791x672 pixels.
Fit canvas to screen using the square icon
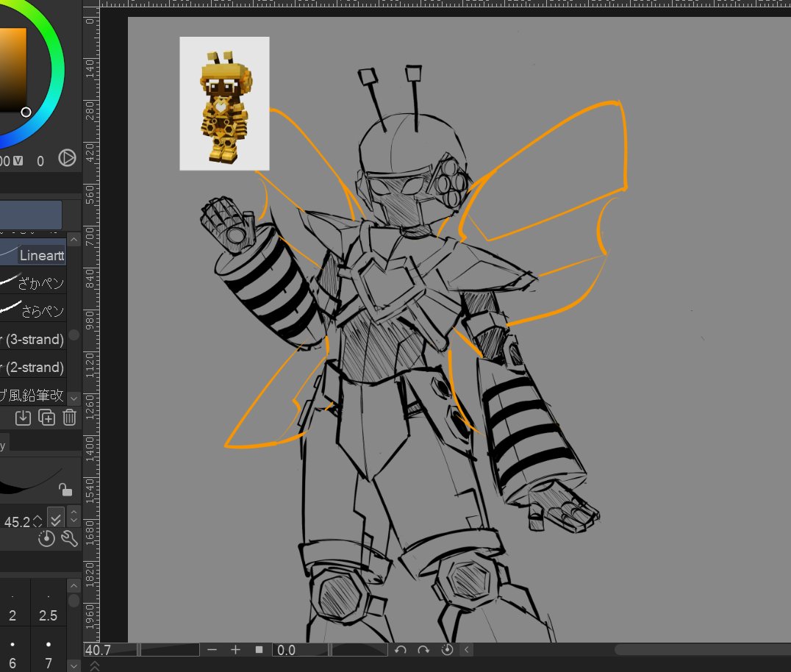point(259,650)
